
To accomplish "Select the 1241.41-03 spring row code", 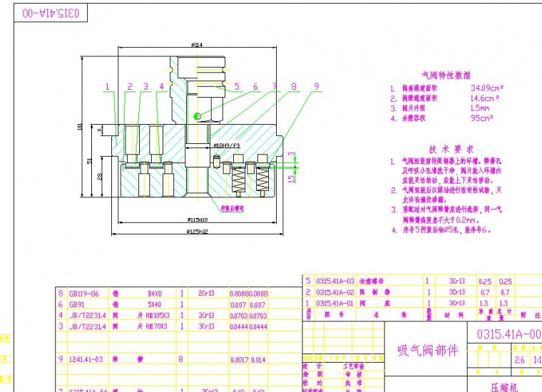I will 86,360.
